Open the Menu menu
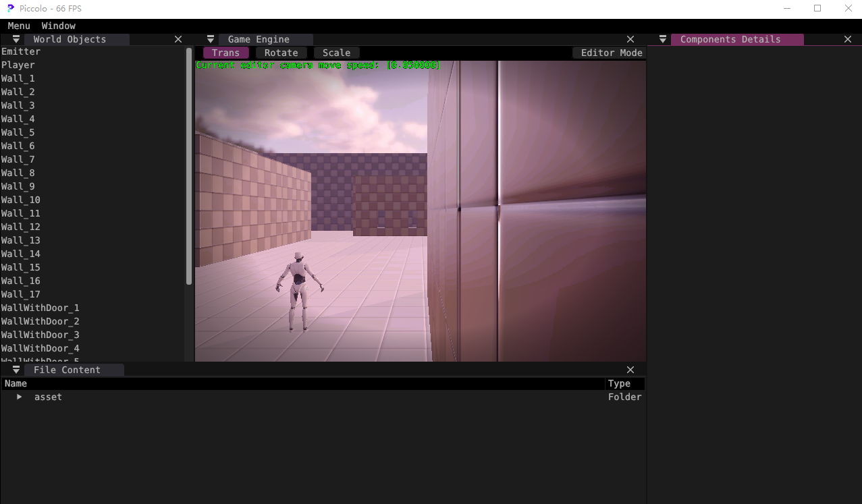Screen dimensions: 862x504 (18, 26)
